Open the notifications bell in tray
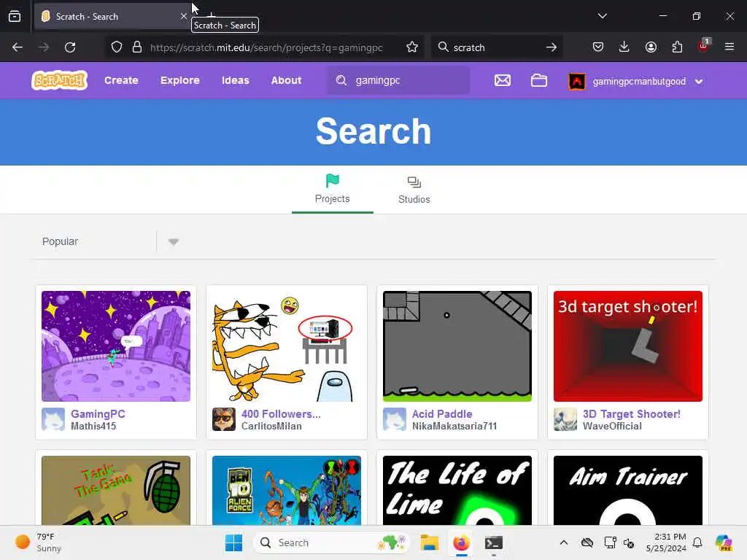This screenshot has width=747, height=560. pos(697,542)
